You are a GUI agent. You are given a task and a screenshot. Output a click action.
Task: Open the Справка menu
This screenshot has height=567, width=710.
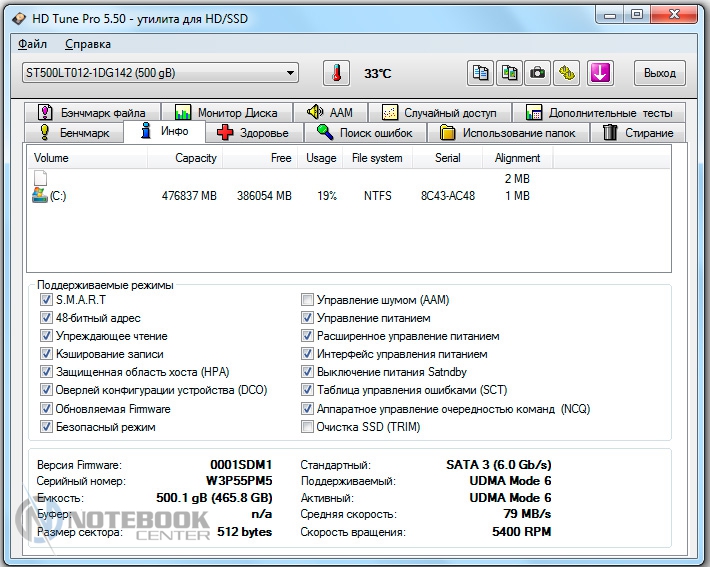(88, 44)
